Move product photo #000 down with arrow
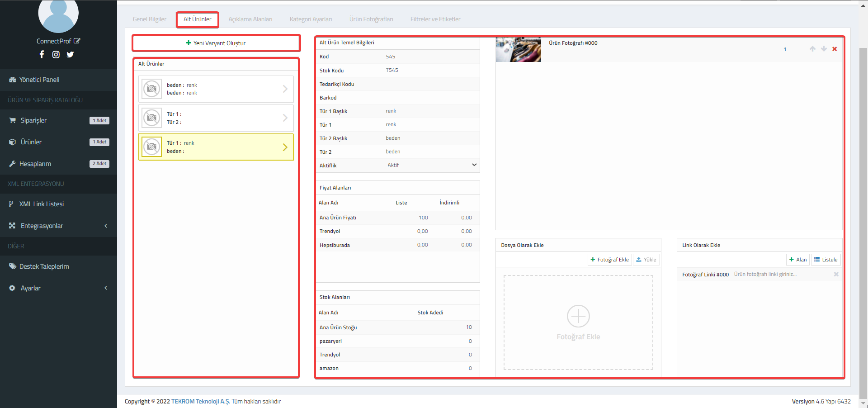Screen dimensions: 868x408 [x=824, y=49]
